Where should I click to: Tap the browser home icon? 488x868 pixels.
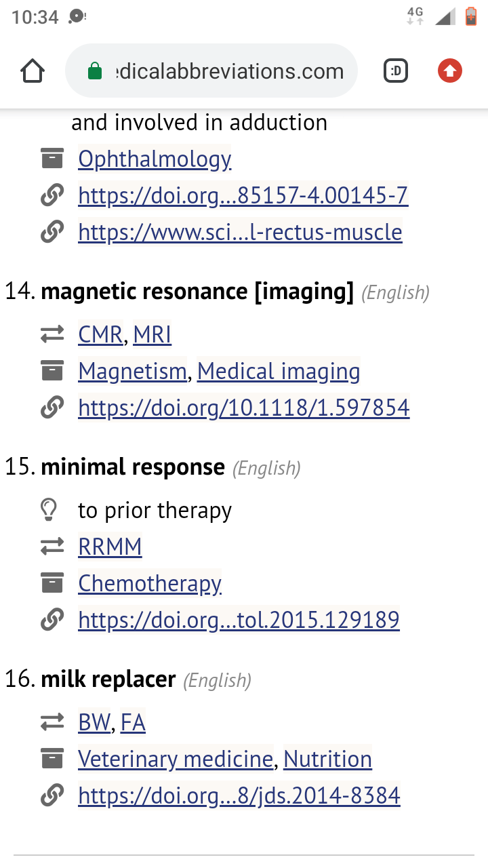tap(33, 71)
